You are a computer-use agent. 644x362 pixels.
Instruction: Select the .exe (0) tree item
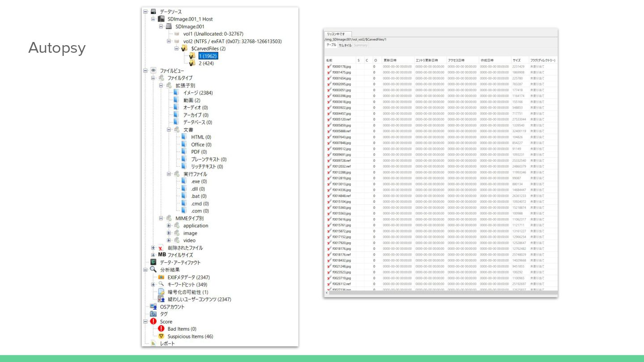point(199,181)
